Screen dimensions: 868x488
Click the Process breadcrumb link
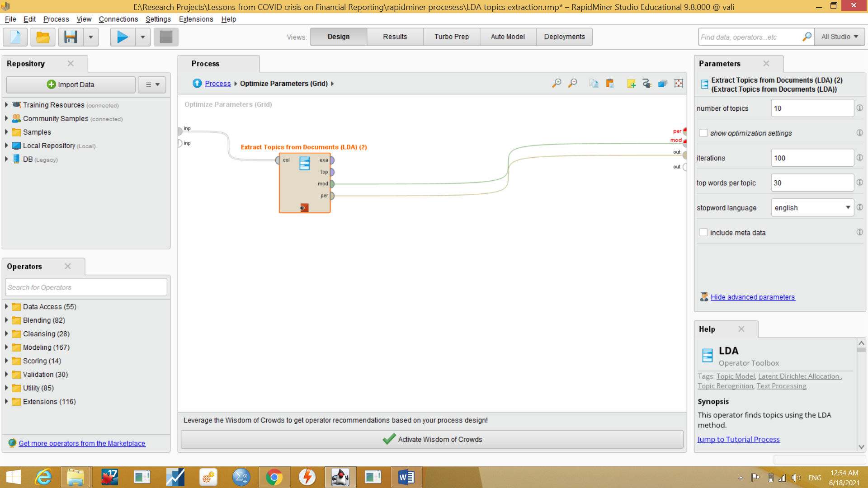pyautogui.click(x=217, y=84)
